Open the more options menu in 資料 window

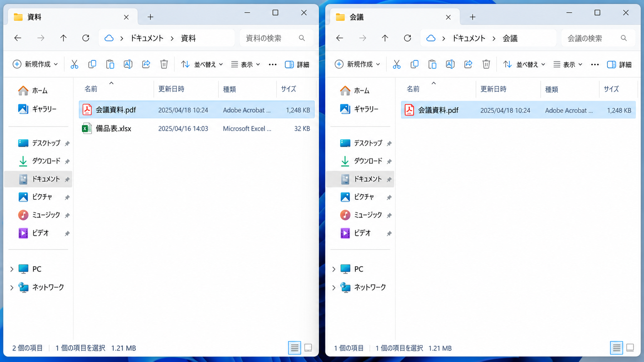[273, 64]
